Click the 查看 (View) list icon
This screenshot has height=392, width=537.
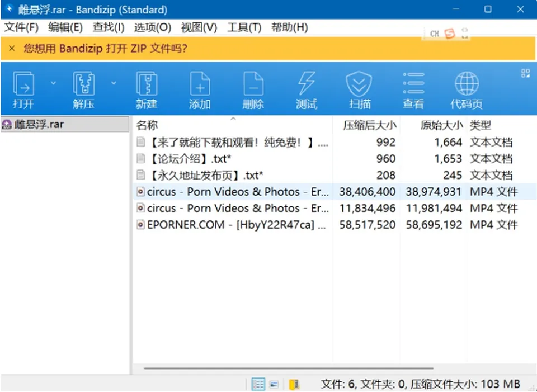pyautogui.click(x=413, y=89)
